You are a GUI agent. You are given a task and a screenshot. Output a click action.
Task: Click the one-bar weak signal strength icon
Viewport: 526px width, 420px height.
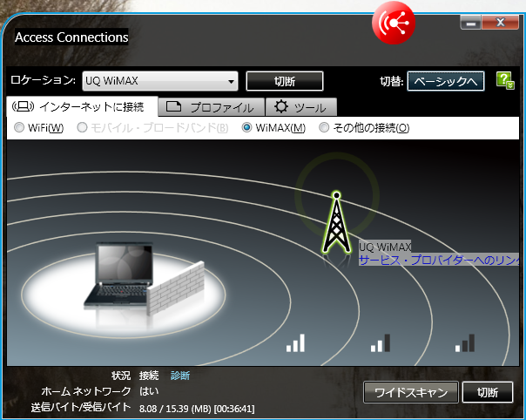(465, 343)
